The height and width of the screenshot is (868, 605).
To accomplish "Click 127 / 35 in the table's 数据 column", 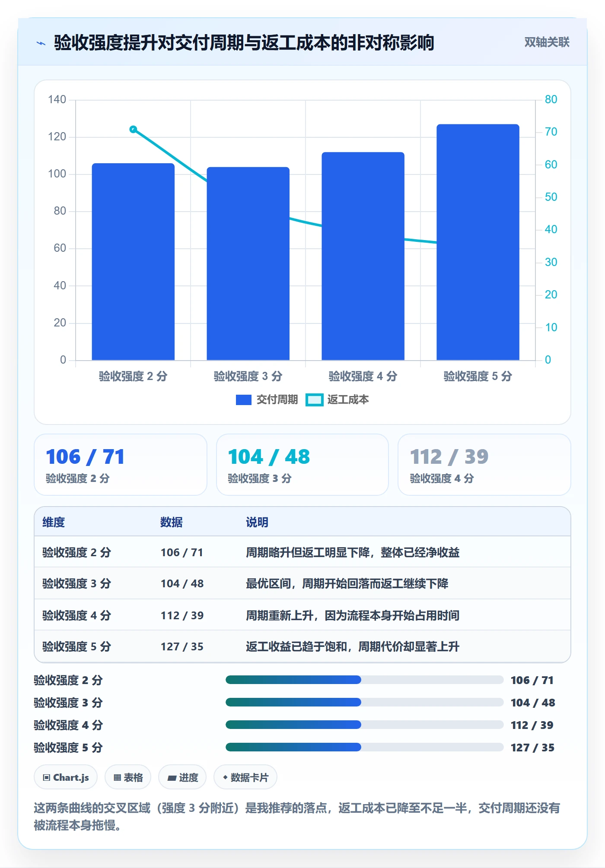I will pyautogui.click(x=182, y=646).
